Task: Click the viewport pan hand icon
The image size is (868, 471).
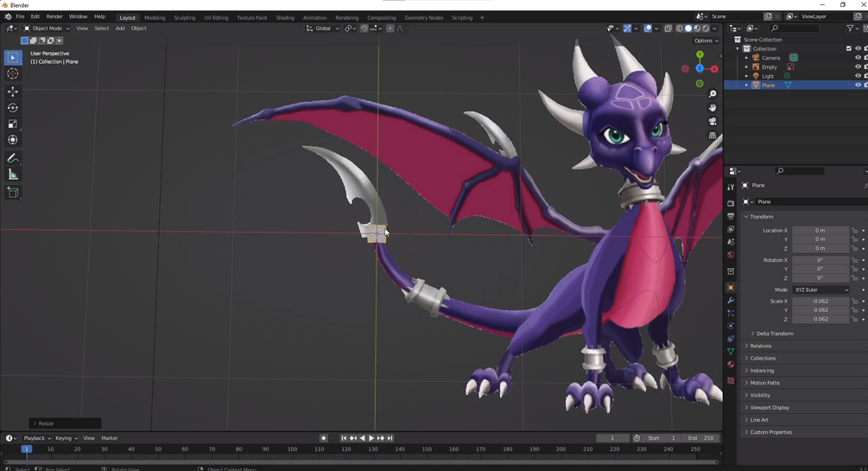Action: tap(713, 107)
